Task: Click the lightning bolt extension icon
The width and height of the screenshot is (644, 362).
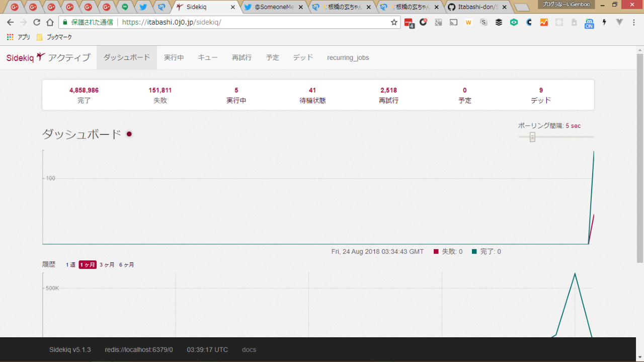Action: pos(604,22)
